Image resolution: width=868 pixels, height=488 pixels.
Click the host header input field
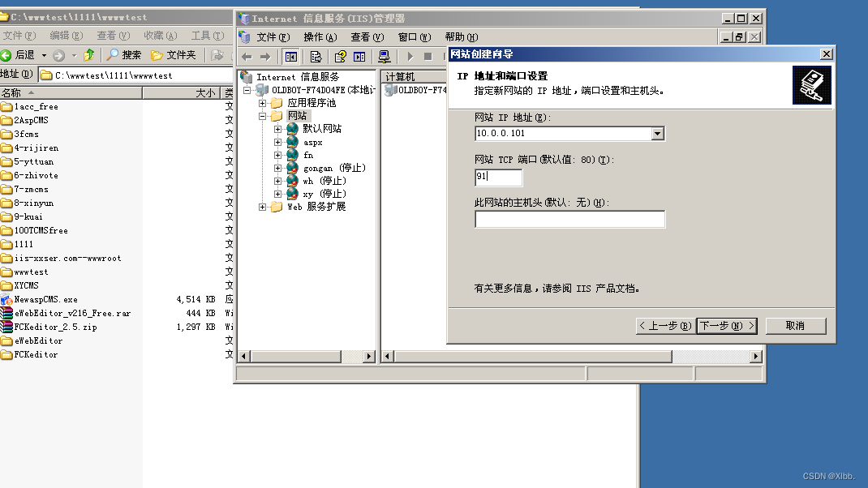(569, 220)
